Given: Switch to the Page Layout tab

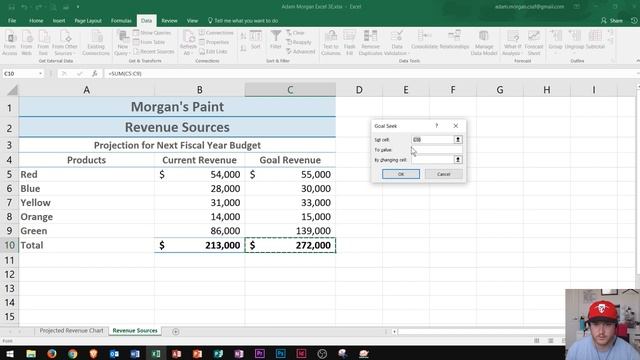Looking at the screenshot, I should tap(88, 20).
